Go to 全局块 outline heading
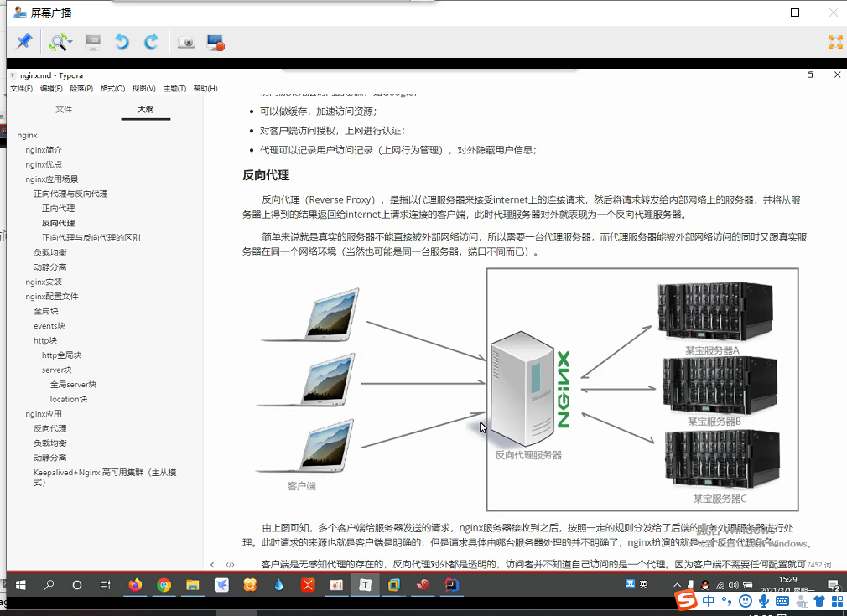This screenshot has height=616, width=847. pyautogui.click(x=46, y=311)
